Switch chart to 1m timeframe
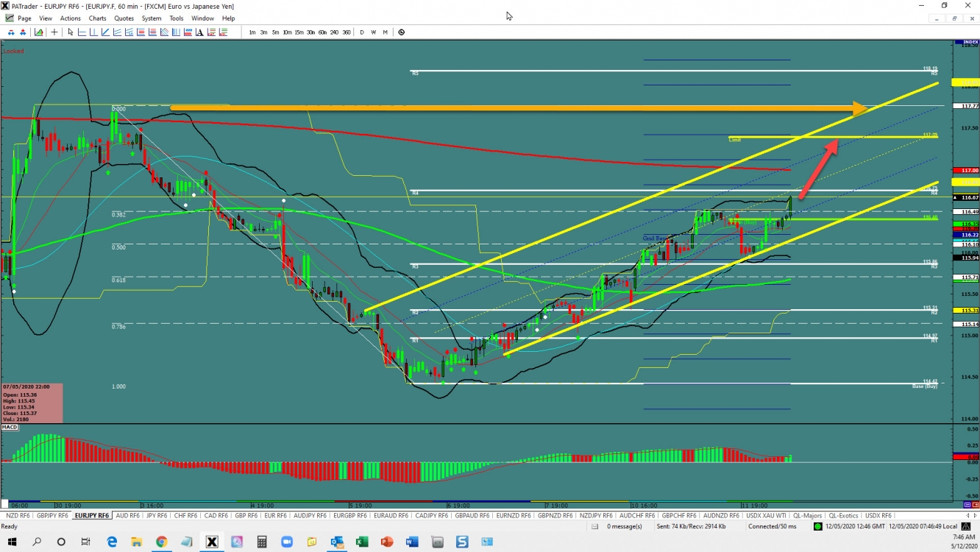The height and width of the screenshot is (552, 980). tap(252, 32)
